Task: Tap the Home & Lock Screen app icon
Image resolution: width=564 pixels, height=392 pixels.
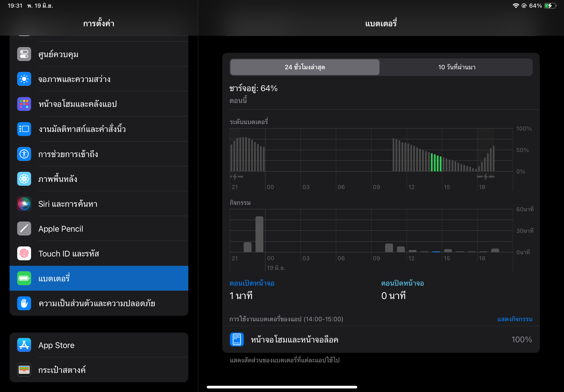Action: point(237,339)
